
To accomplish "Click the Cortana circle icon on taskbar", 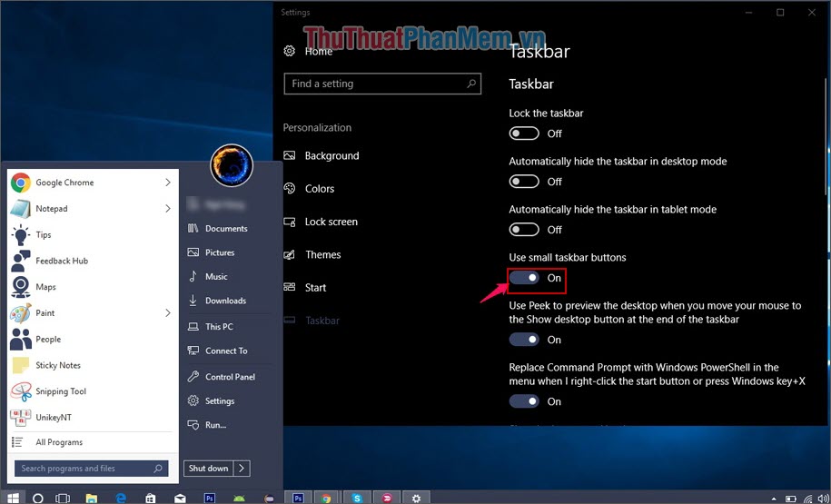I will 37,499.
